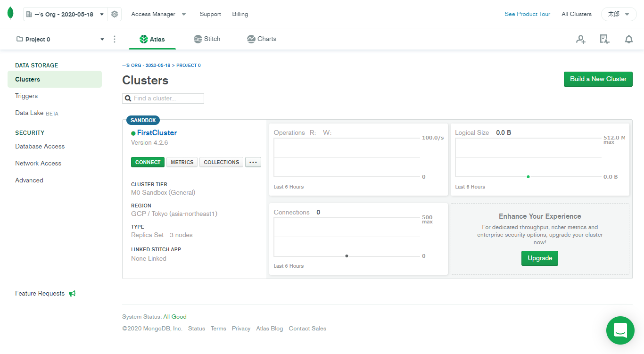Click the M0 Sandbox (General) tier text
The image size is (644, 354).
coord(163,192)
